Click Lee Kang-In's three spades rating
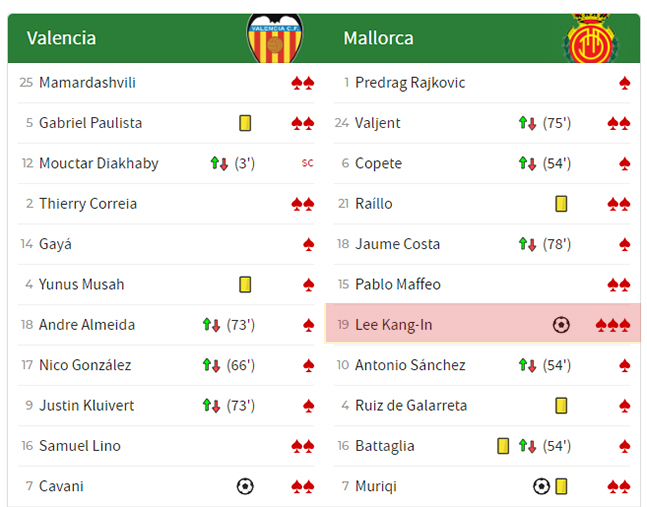 (x=612, y=325)
